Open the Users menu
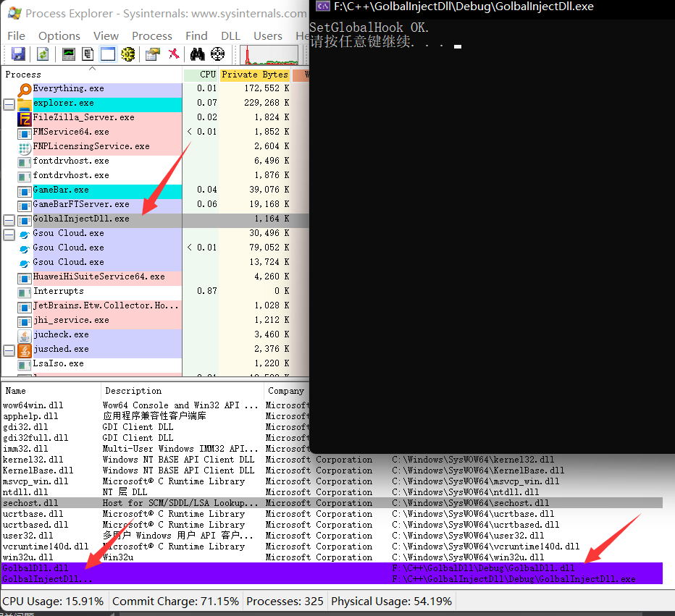The height and width of the screenshot is (616, 675). point(268,35)
